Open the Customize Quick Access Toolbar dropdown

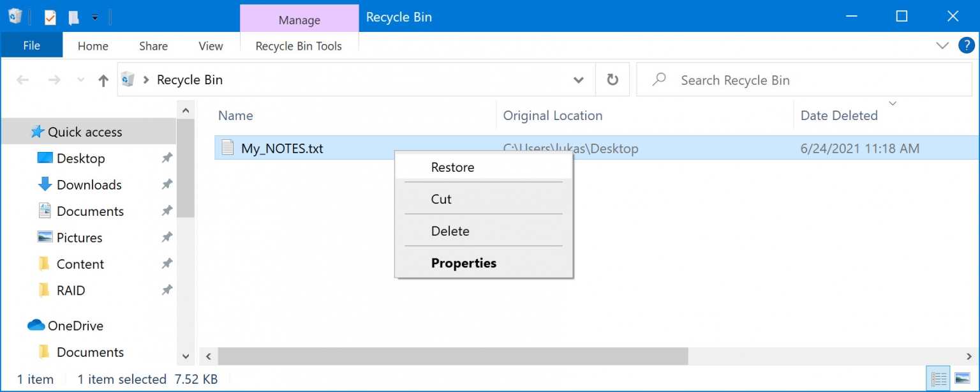94,17
